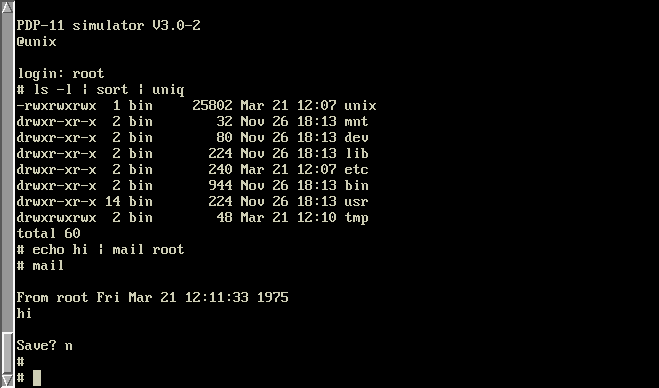
Task: Click the cursor block at the prompt
Action: tap(37, 378)
